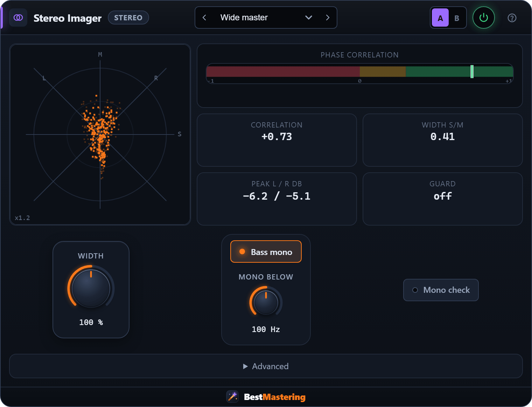Expand the Advanced section
532x407 pixels.
[x=266, y=366]
